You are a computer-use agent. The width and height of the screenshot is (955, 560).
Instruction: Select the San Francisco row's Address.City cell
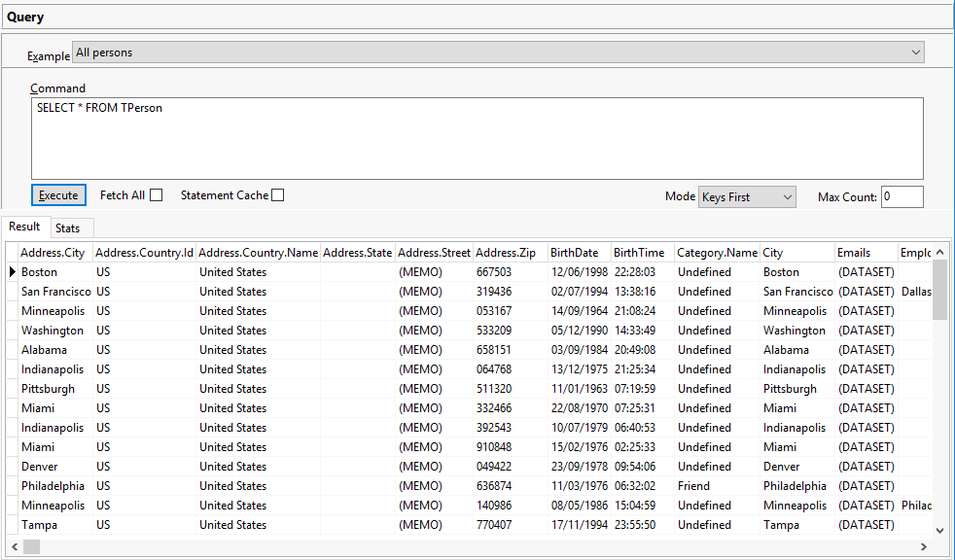(55, 292)
